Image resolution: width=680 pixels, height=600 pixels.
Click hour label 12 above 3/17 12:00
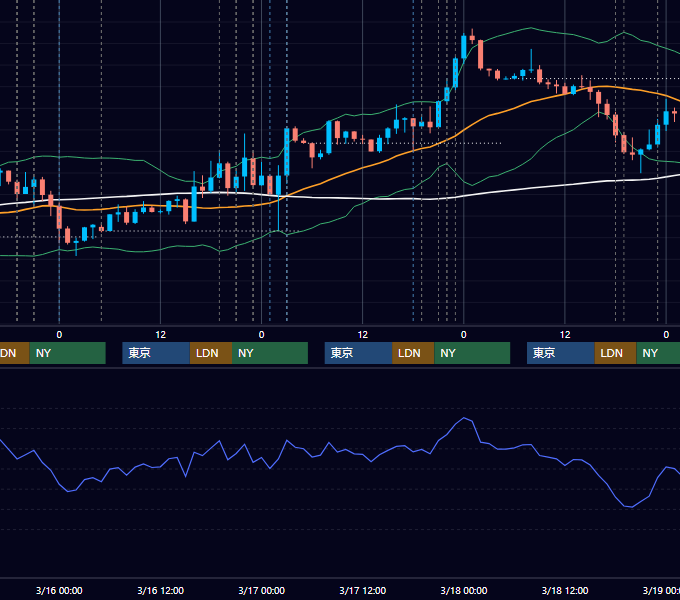pos(363,335)
